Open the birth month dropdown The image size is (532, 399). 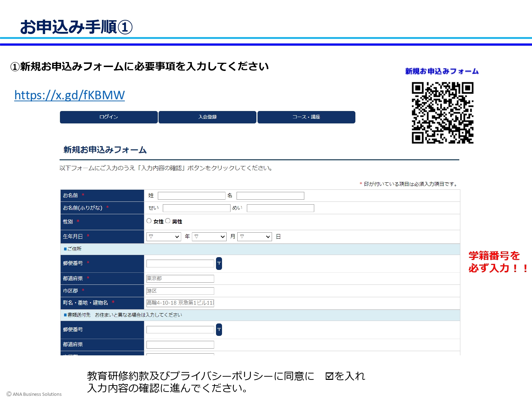click(x=209, y=237)
